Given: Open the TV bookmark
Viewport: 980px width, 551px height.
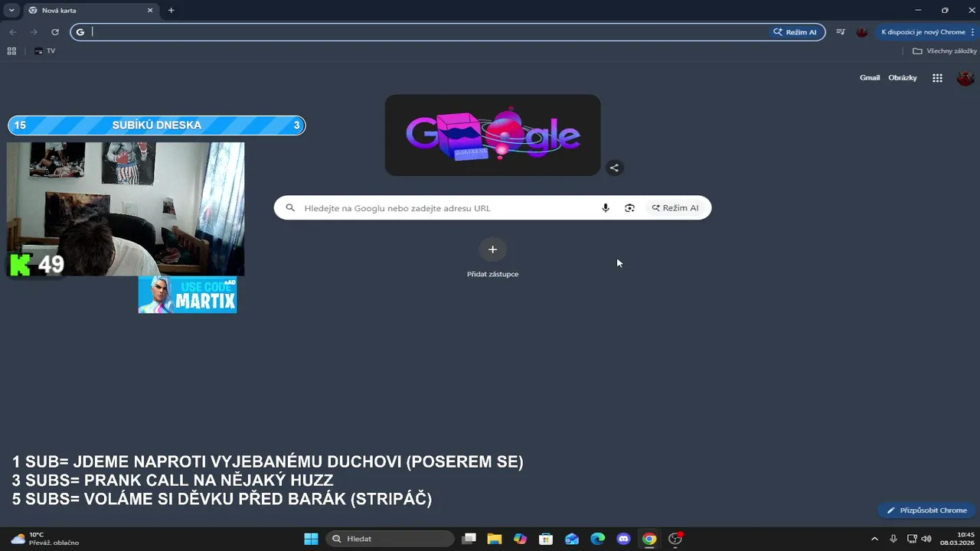Looking at the screenshot, I should pyautogui.click(x=44, y=51).
